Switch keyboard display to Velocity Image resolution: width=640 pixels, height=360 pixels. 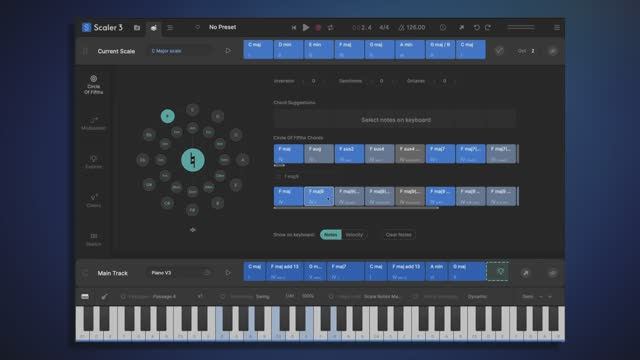(x=354, y=235)
